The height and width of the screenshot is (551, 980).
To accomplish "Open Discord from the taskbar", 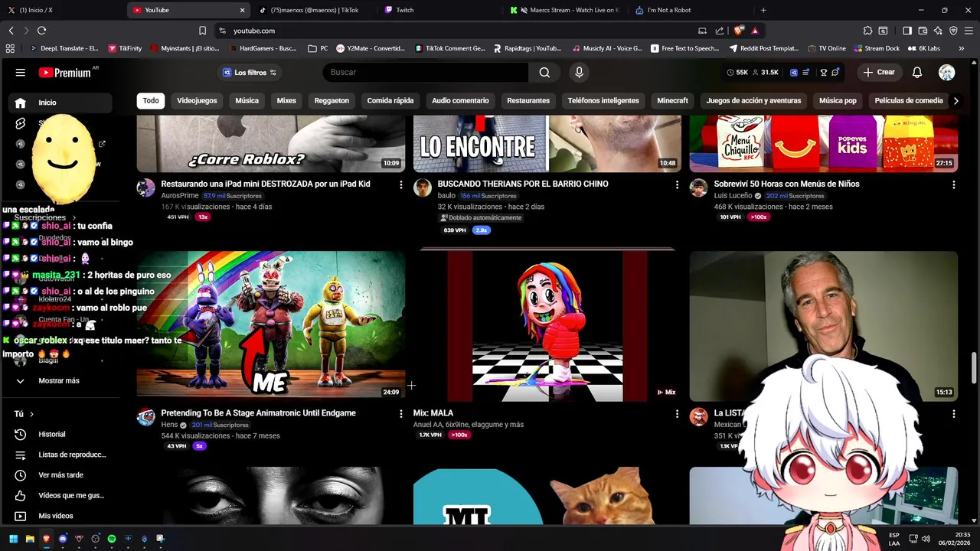I will point(63,539).
